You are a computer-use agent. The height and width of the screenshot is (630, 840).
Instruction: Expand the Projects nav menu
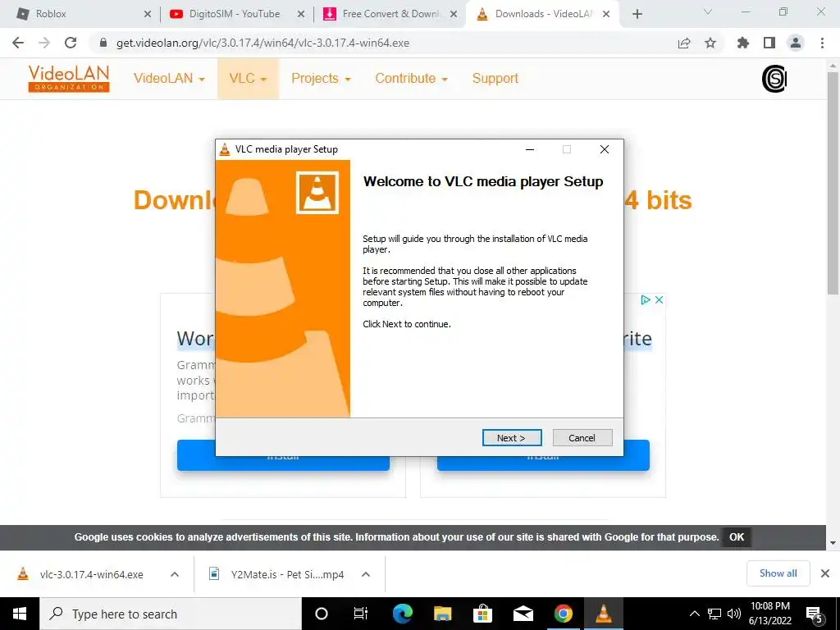321,78
